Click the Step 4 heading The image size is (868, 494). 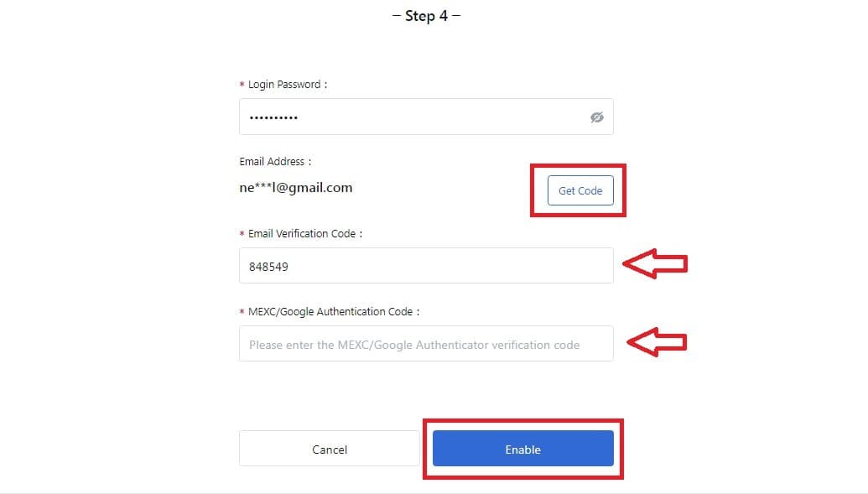[x=426, y=16]
